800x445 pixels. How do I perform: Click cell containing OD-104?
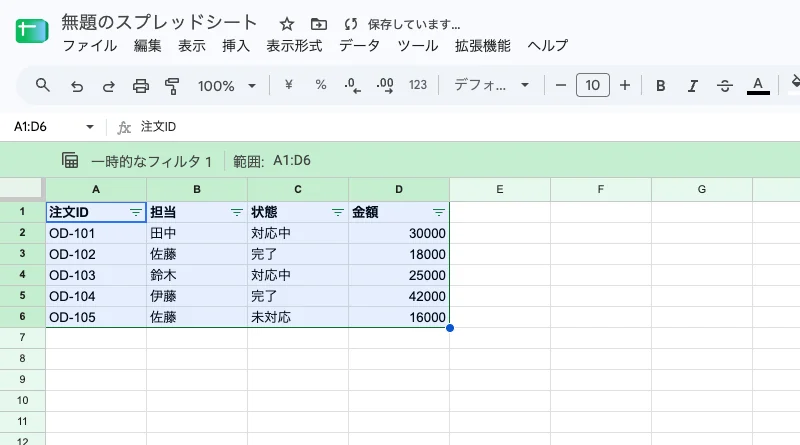tap(96, 296)
